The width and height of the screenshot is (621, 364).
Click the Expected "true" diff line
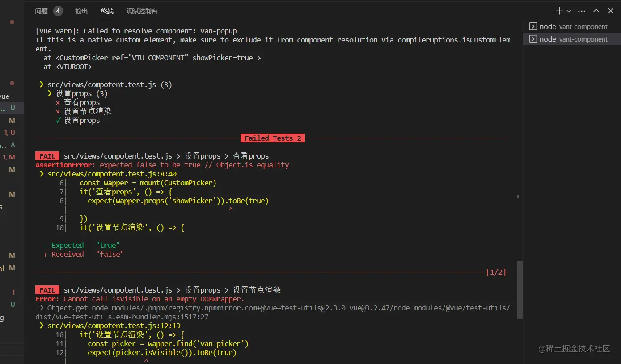(82, 245)
